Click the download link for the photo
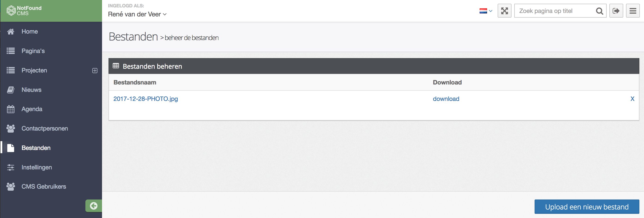Viewport: 644px width, 218px height. click(446, 99)
